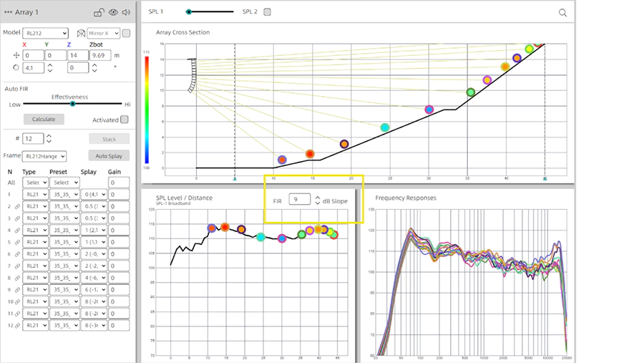Screen dimensions: 644x363
Task: Enable the SPL 2 checkbox
Action: coord(268,11)
